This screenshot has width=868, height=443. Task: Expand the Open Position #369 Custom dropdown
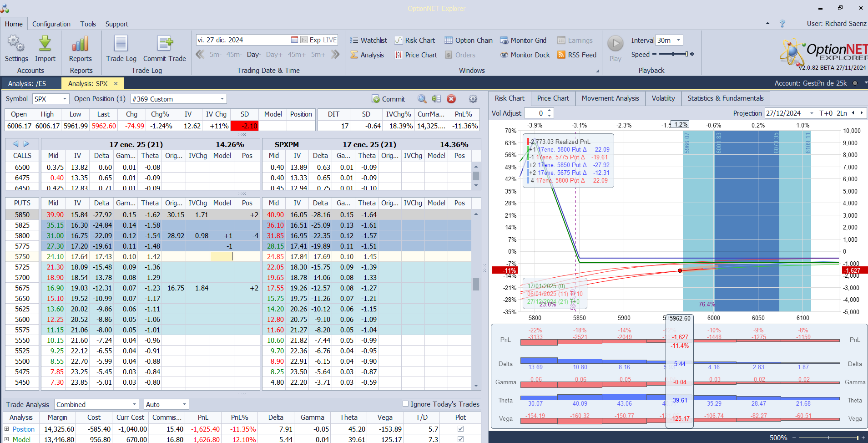(x=222, y=99)
